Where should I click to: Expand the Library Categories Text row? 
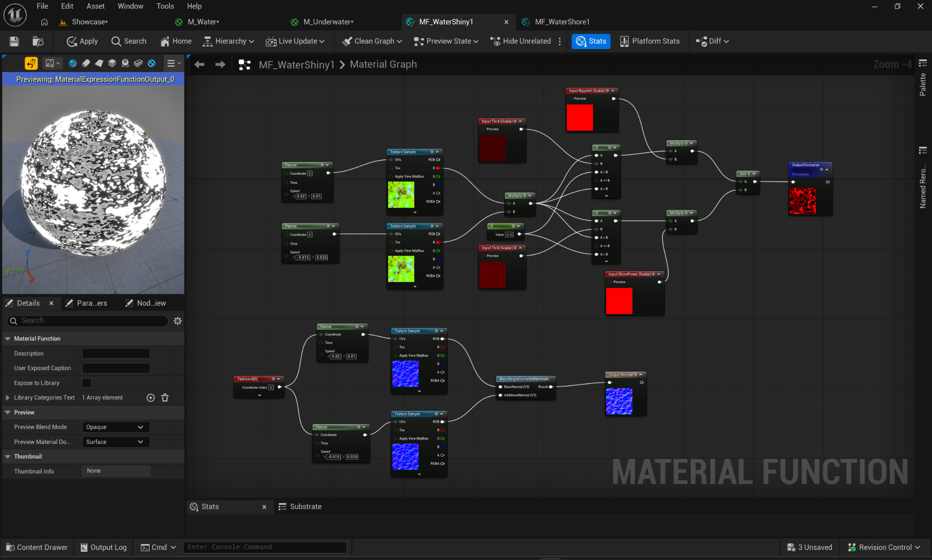click(8, 398)
